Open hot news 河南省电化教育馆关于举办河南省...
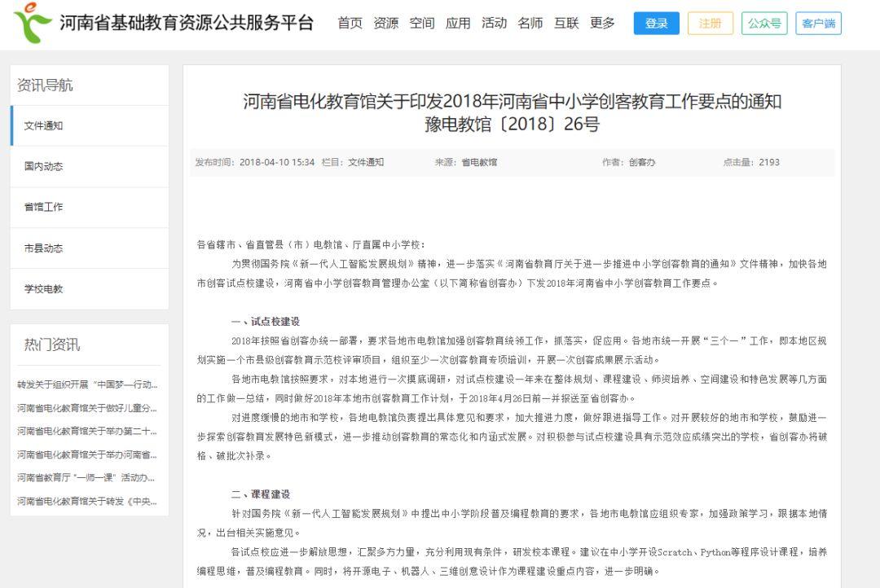The width and height of the screenshot is (880, 588). point(87,454)
